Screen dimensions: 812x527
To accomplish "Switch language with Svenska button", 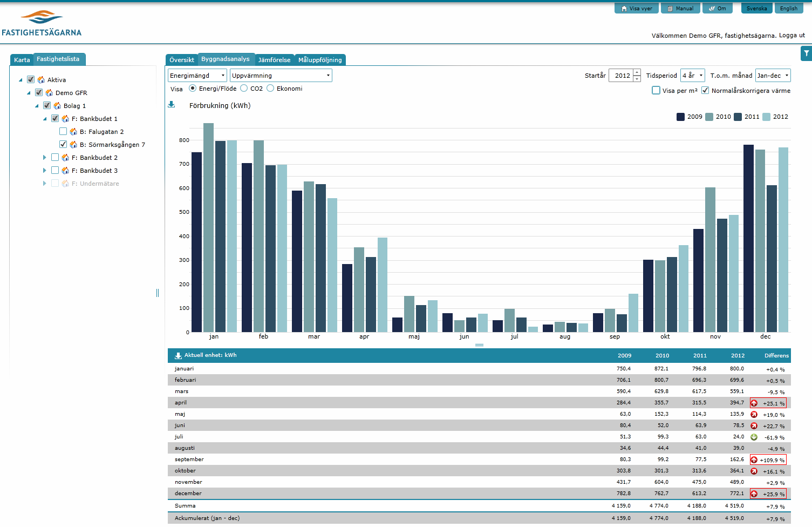I will coord(757,8).
